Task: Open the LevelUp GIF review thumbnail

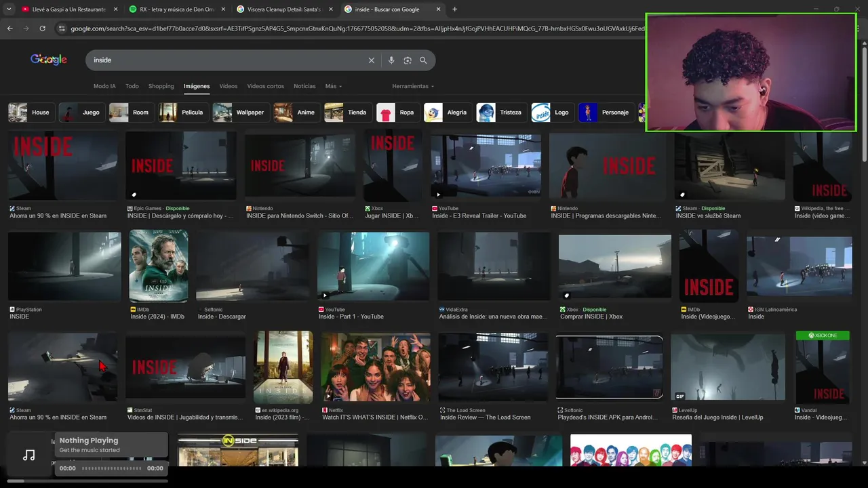Action: pyautogui.click(x=728, y=367)
